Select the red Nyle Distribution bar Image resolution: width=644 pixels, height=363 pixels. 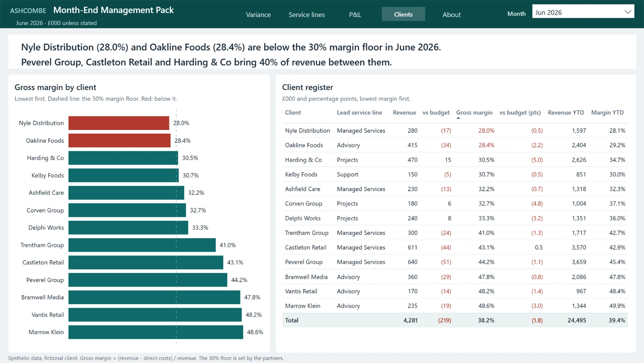pos(119,123)
